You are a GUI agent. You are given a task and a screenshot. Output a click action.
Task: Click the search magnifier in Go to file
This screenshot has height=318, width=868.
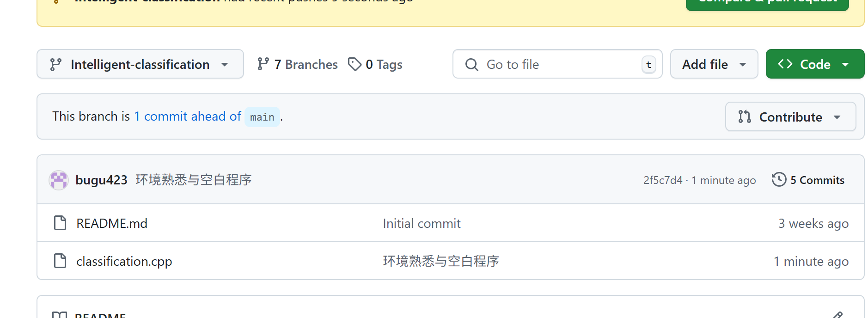click(471, 65)
